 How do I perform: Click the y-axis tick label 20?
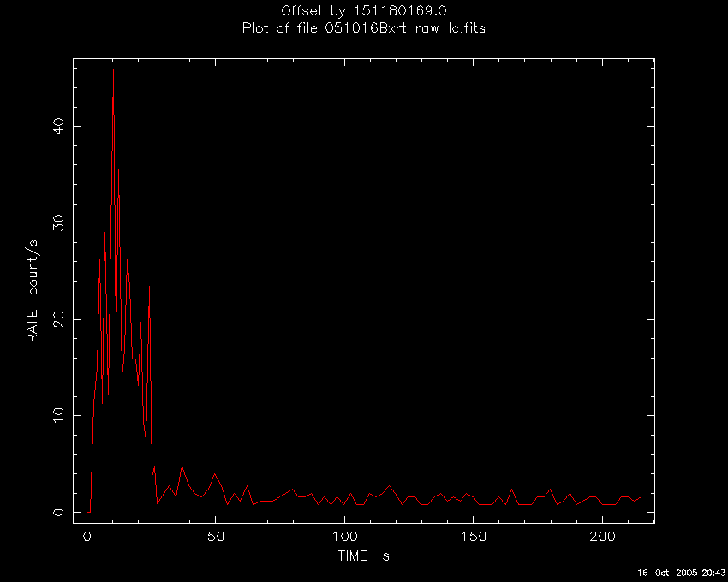pyautogui.click(x=59, y=319)
